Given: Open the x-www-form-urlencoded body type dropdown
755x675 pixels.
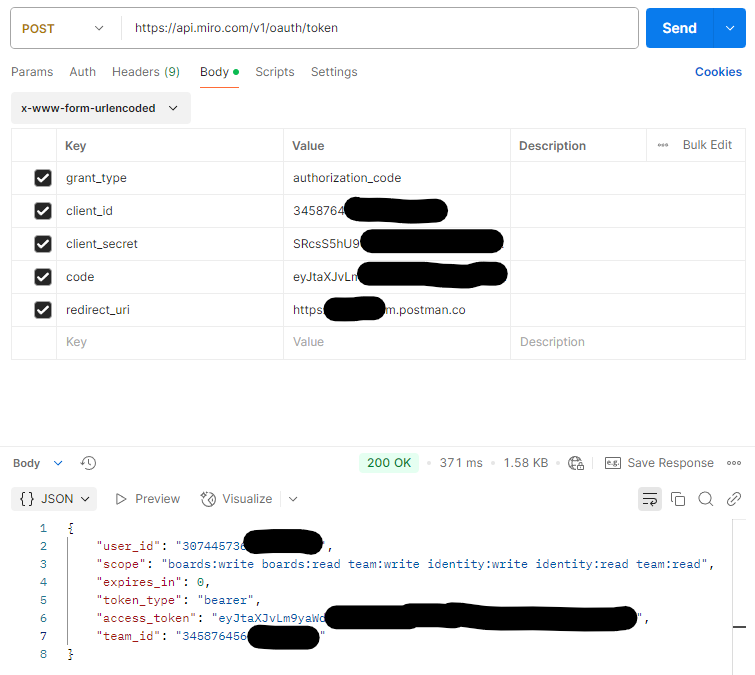Looking at the screenshot, I should click(x=101, y=108).
